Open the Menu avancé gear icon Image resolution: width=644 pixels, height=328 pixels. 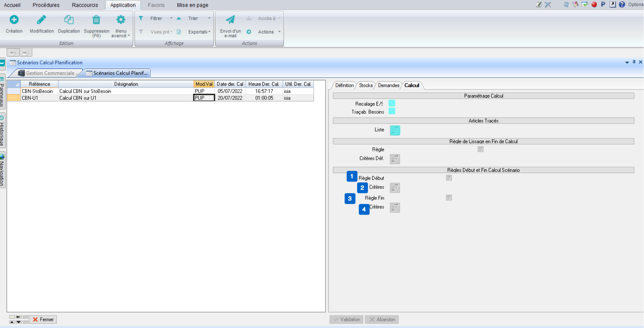tap(121, 20)
